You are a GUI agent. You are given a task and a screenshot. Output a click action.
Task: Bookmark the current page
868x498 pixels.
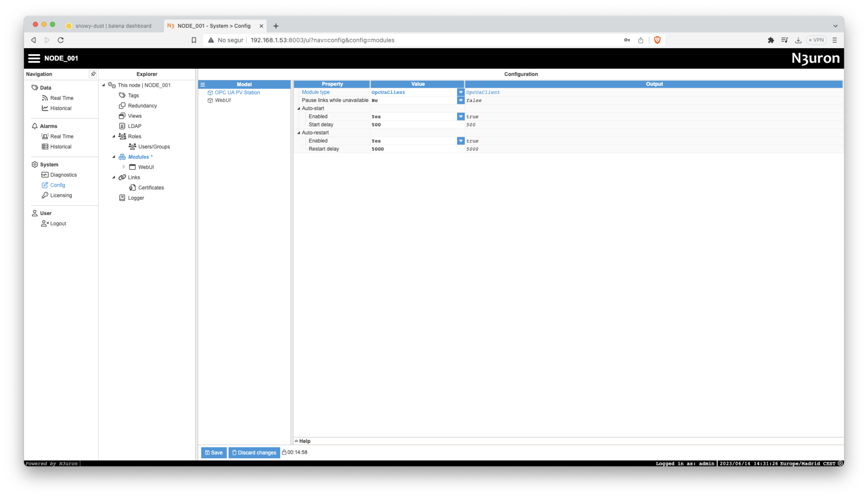(x=194, y=40)
